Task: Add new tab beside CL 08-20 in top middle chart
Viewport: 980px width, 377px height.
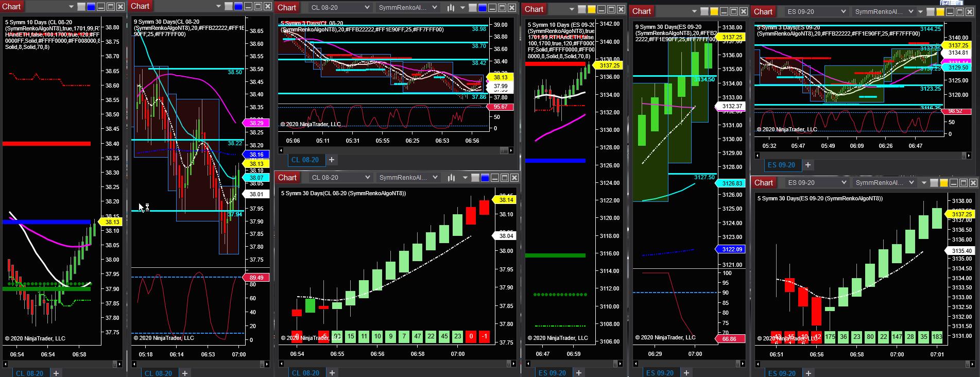Action: pos(332,160)
